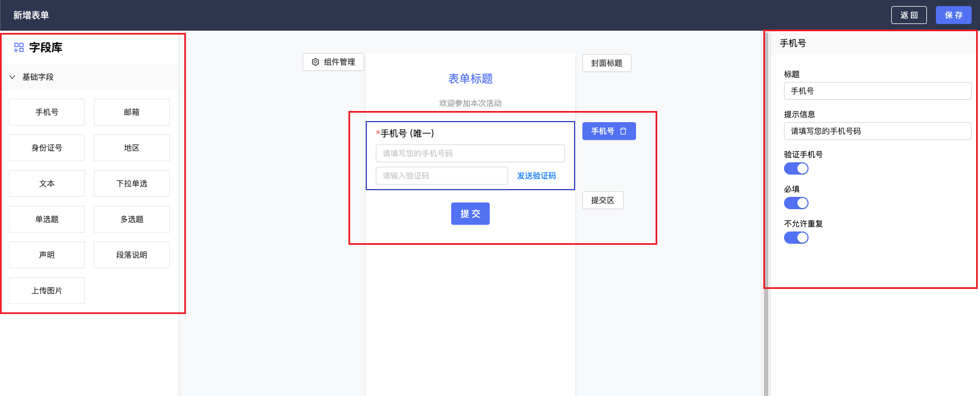Collapse the 基础字段 section

click(12, 77)
